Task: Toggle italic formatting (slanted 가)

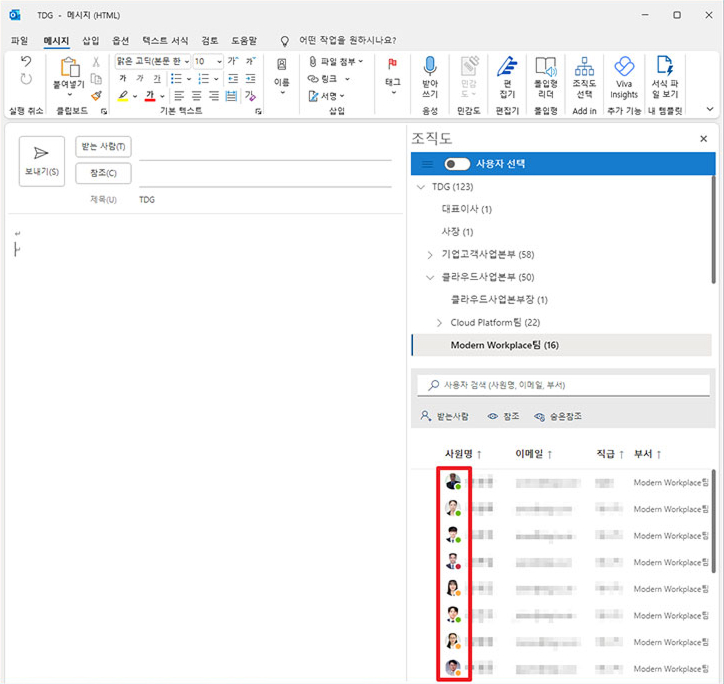Action: click(140, 79)
